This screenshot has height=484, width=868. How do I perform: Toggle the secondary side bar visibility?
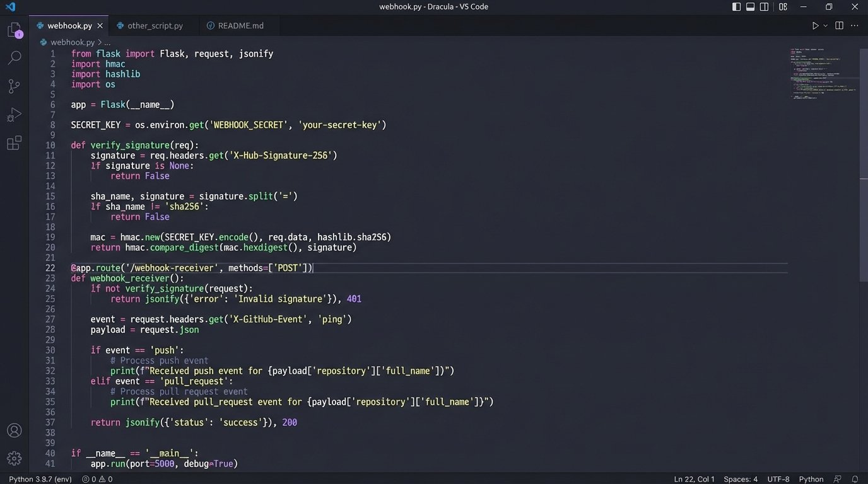(764, 7)
